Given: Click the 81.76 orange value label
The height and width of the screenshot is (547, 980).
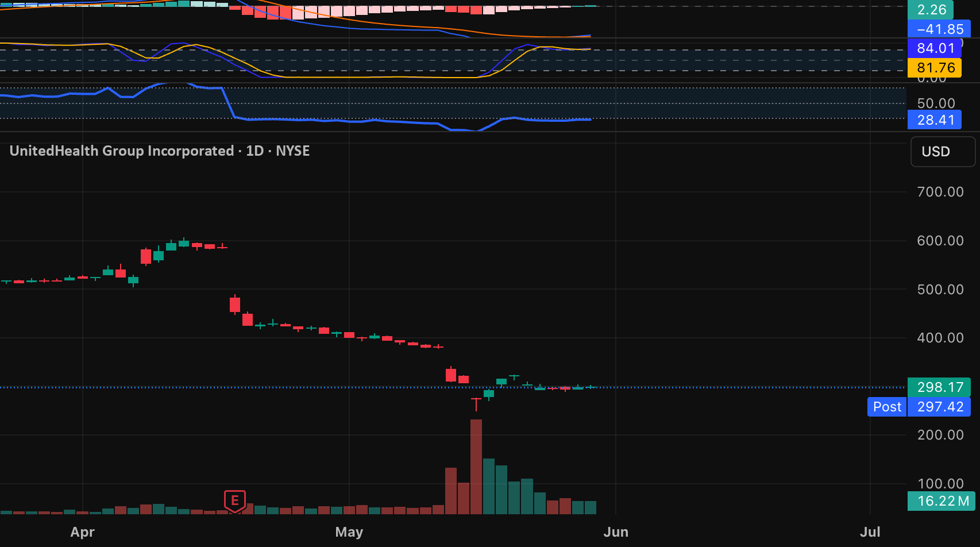Looking at the screenshot, I should (x=935, y=68).
